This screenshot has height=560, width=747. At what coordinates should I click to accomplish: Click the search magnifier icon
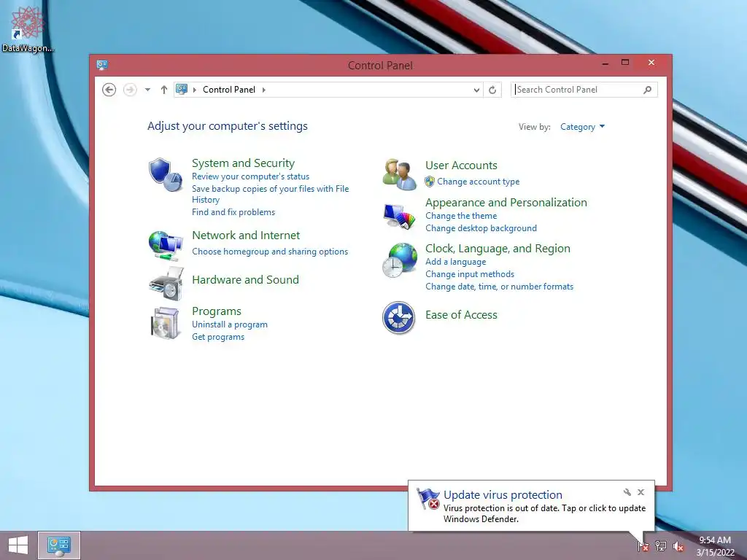pos(648,90)
